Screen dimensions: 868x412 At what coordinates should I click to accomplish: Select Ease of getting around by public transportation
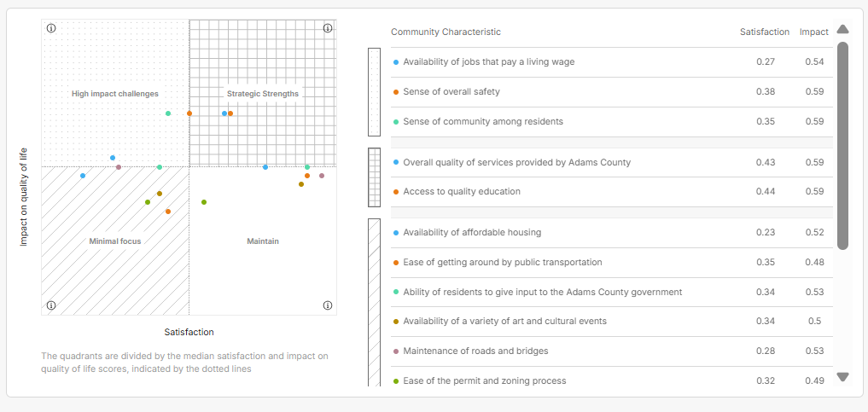612,263
